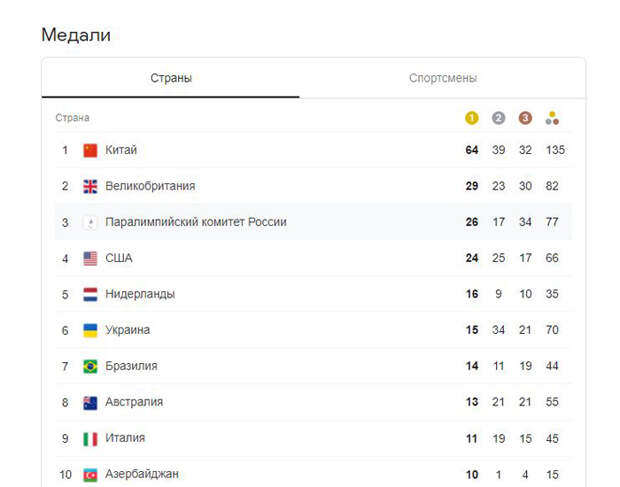This screenshot has width=620, height=487.
Task: Switch to the Спортсмены tab
Action: 443,78
